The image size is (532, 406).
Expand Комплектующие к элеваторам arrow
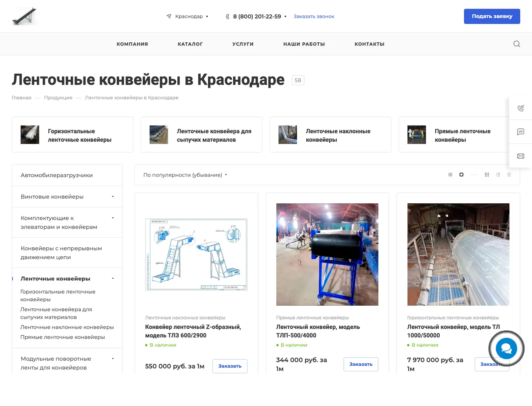tap(113, 218)
